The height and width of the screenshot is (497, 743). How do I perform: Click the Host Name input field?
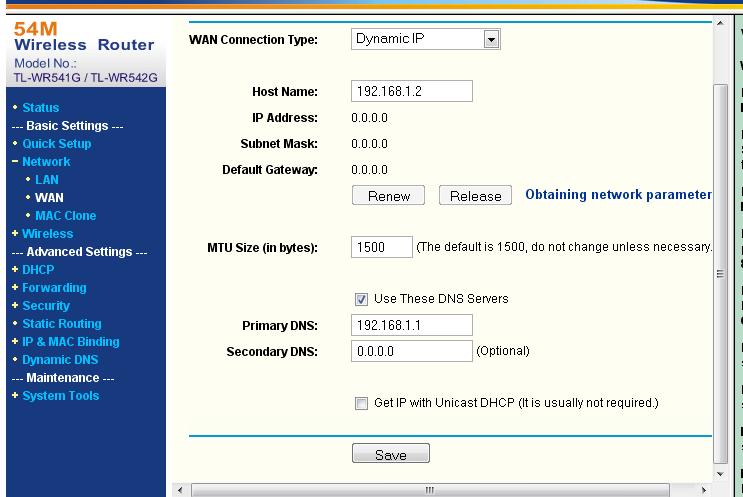(412, 91)
